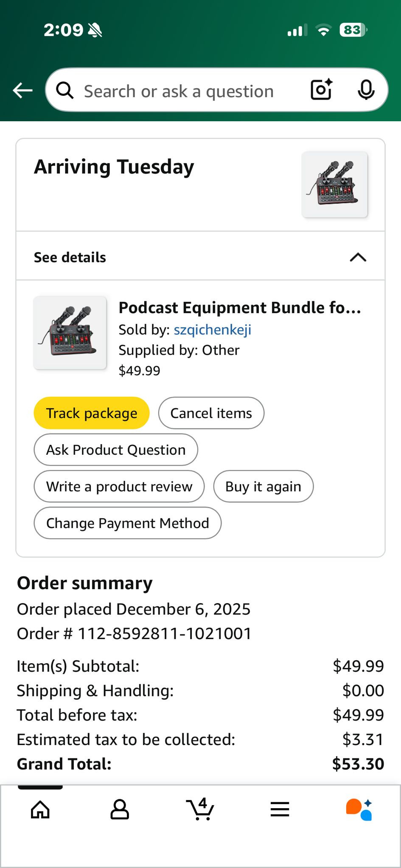Open the hamburger menu icon
The image size is (401, 868).
pos(280,810)
